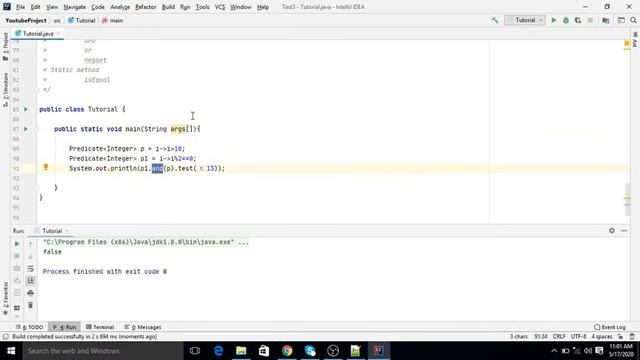Viewport: 640px width, 360px height.
Task: Open the VCS menu
Action: tap(220, 7)
